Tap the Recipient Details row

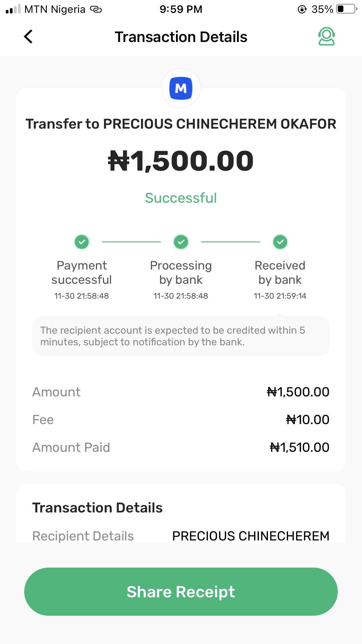(x=181, y=536)
